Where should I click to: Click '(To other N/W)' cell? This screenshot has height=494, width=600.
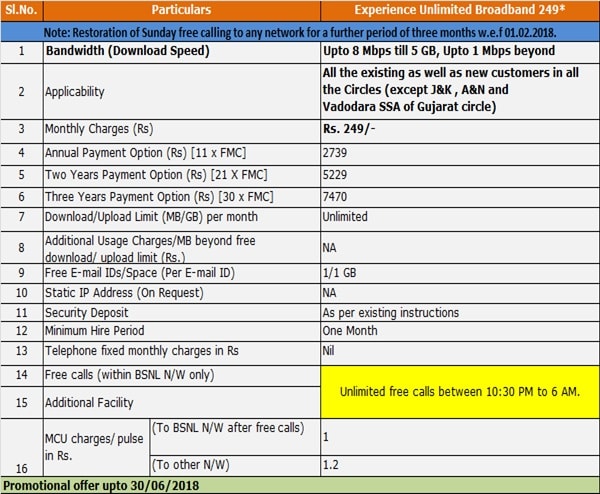(235, 466)
